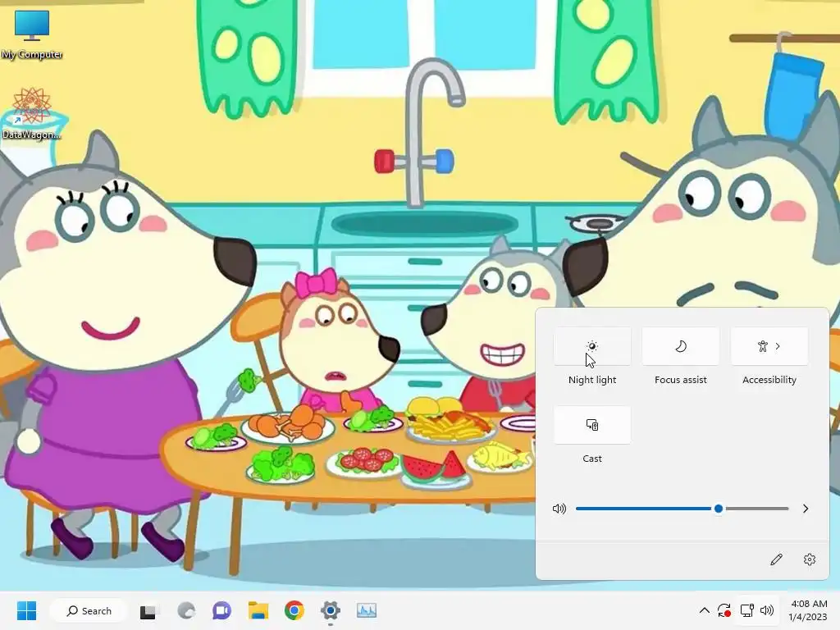Show hidden system tray icons
This screenshot has width=840, height=630.
pos(705,610)
